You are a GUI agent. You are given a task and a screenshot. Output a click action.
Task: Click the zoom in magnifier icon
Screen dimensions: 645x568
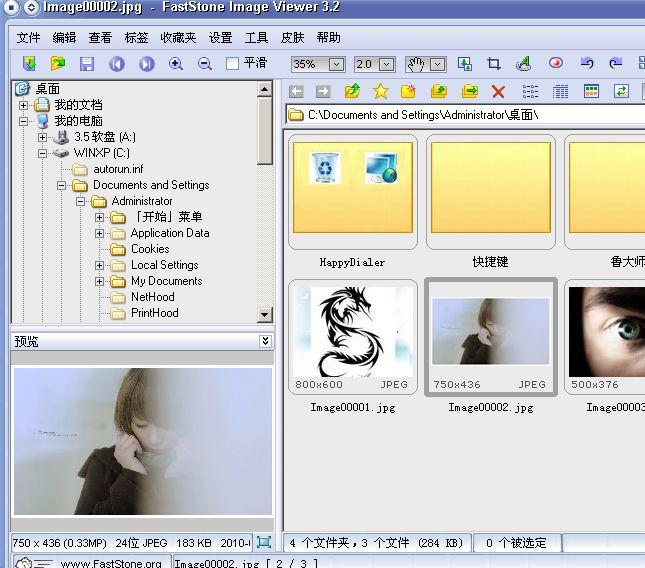pos(176,64)
